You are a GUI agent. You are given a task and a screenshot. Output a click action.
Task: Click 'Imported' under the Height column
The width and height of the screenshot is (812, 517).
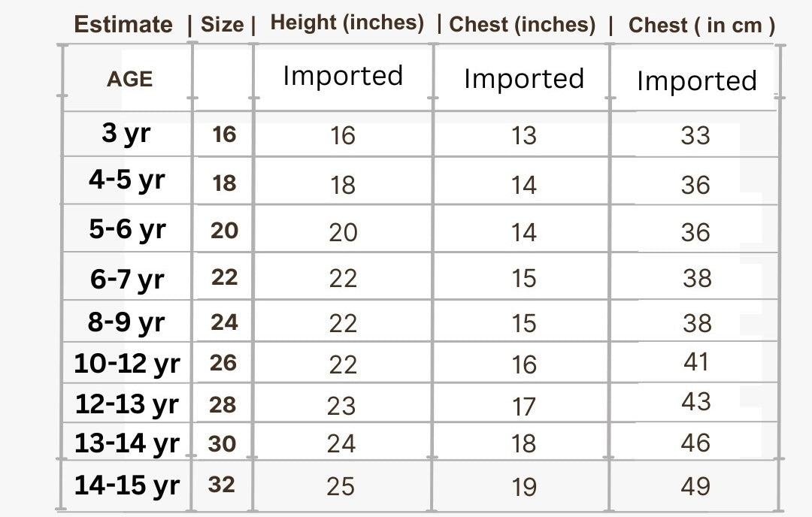(343, 75)
